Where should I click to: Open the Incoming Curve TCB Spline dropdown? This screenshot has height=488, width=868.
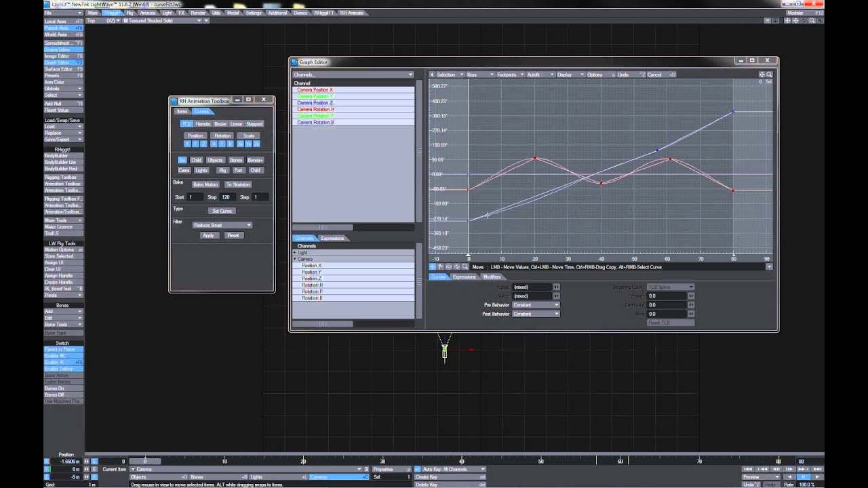(x=671, y=287)
